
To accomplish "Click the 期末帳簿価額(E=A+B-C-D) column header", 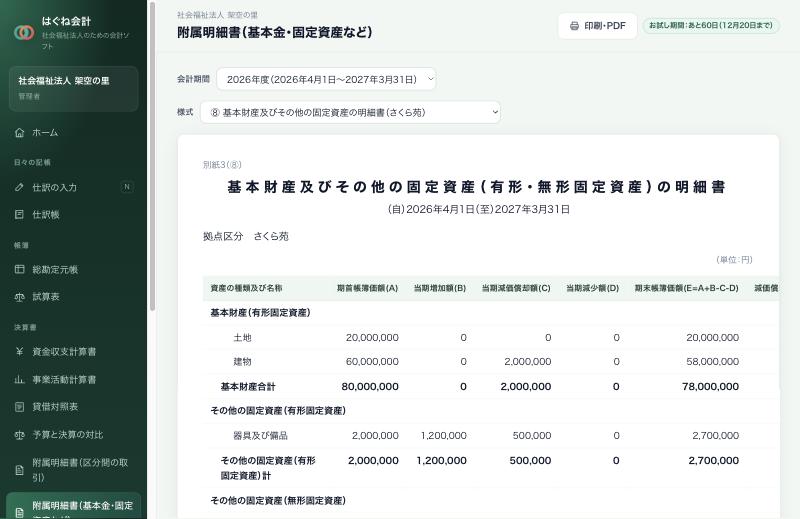I will coord(687,288).
